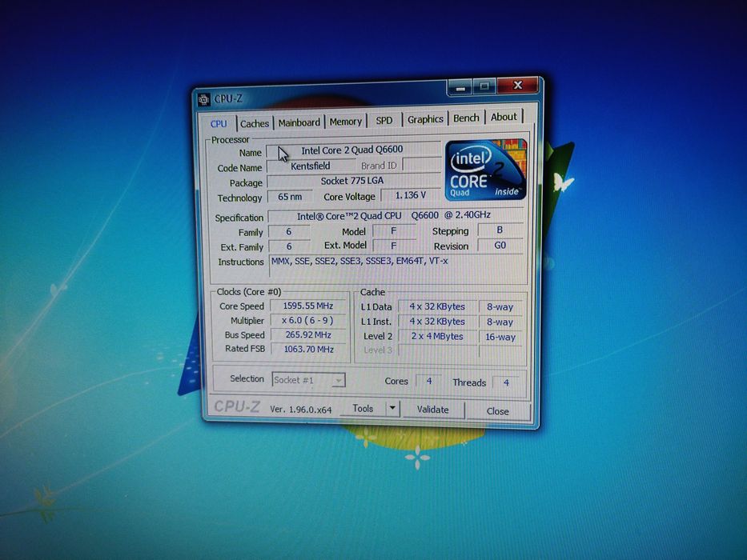Screen dimensions: 747x560
Task: Click the L1 Data 4 x 32 KBytes value
Action: tap(437, 306)
